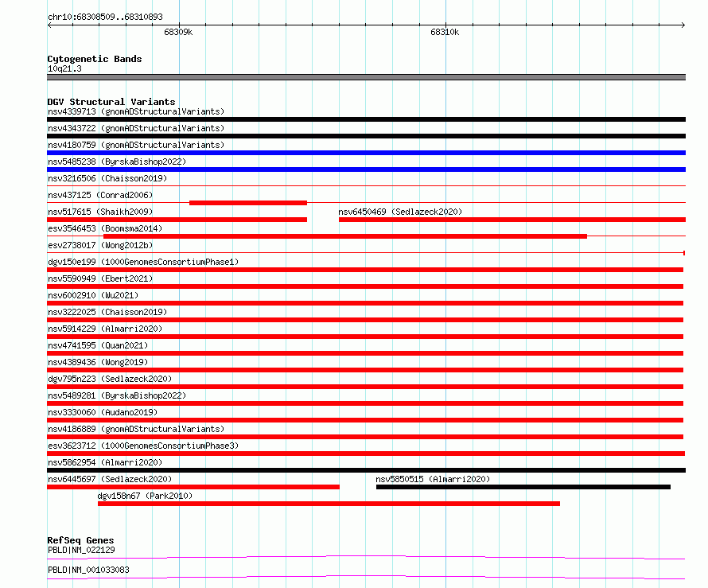Viewport: 708px width, 588px height.
Task: Click the DGV Structural Variants track title
Action: pyautogui.click(x=111, y=102)
